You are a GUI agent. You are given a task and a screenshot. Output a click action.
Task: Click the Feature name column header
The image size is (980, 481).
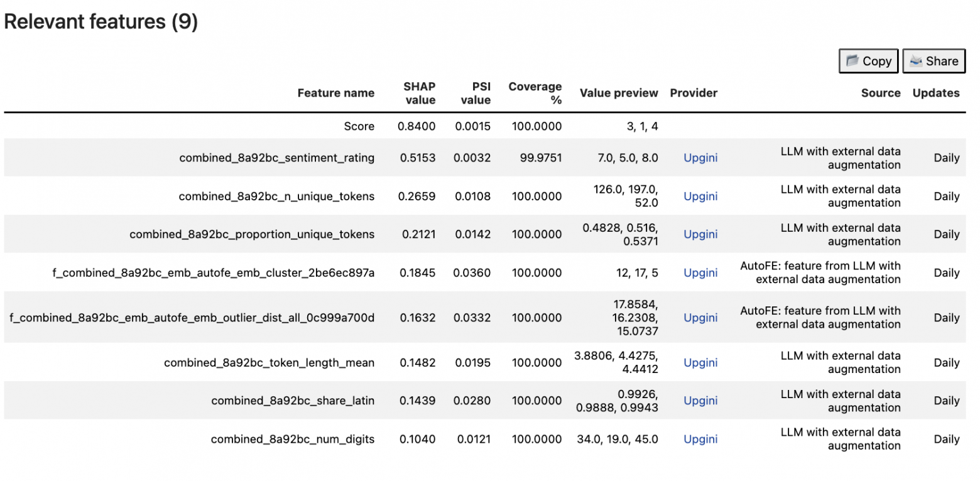pyautogui.click(x=335, y=93)
